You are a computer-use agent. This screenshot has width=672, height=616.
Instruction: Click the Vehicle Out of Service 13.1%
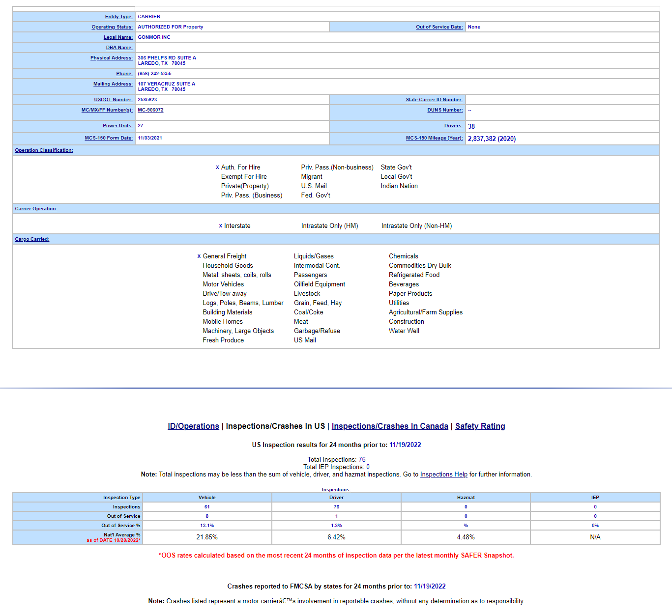pyautogui.click(x=207, y=526)
